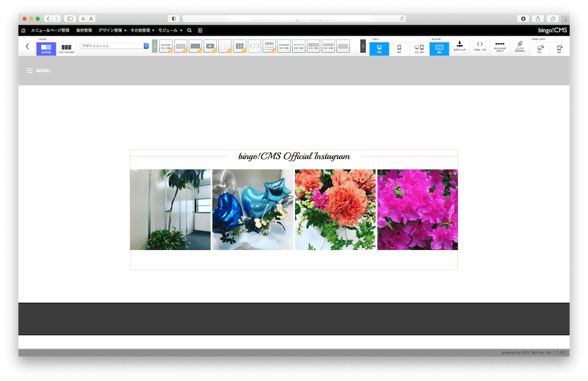Viewport: 588px width, 381px height.
Task: Toggle the Safari sidebar button
Action: 70,18
